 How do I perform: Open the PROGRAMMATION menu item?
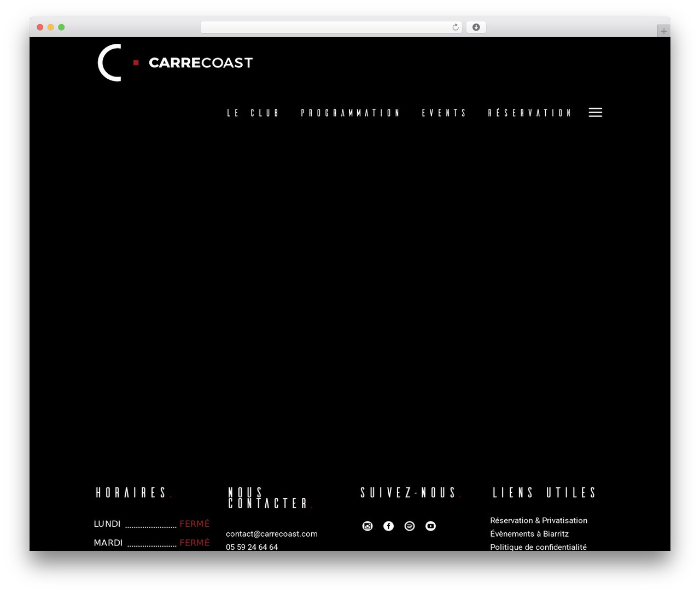click(351, 113)
